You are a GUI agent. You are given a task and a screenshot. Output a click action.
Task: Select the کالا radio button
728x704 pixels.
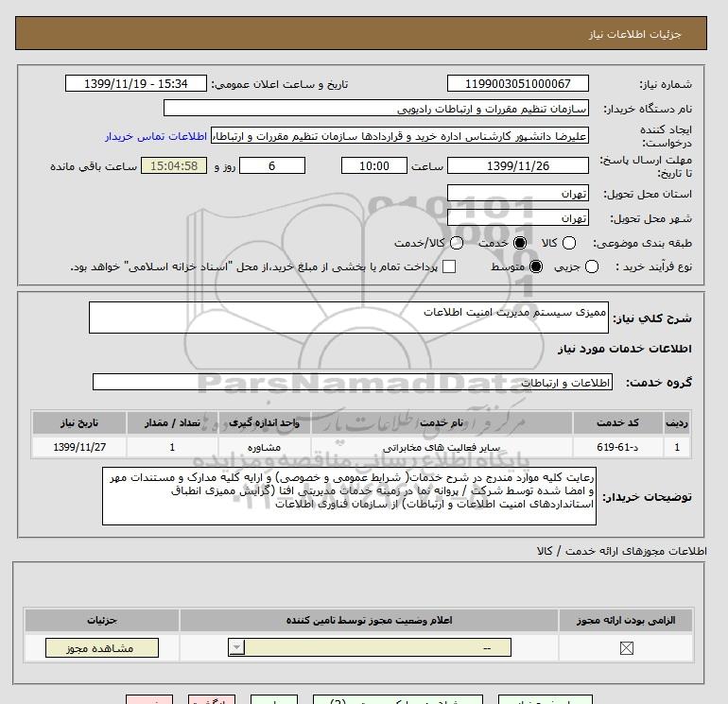(569, 243)
